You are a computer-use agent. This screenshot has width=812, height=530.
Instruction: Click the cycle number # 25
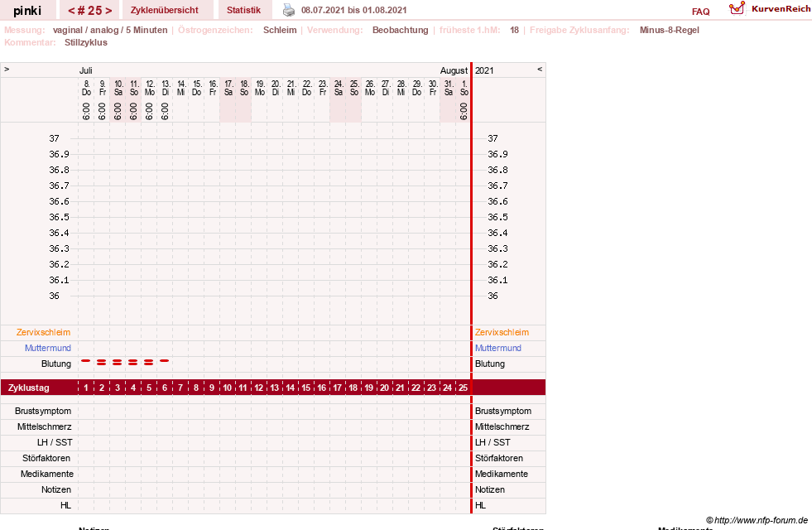click(89, 11)
